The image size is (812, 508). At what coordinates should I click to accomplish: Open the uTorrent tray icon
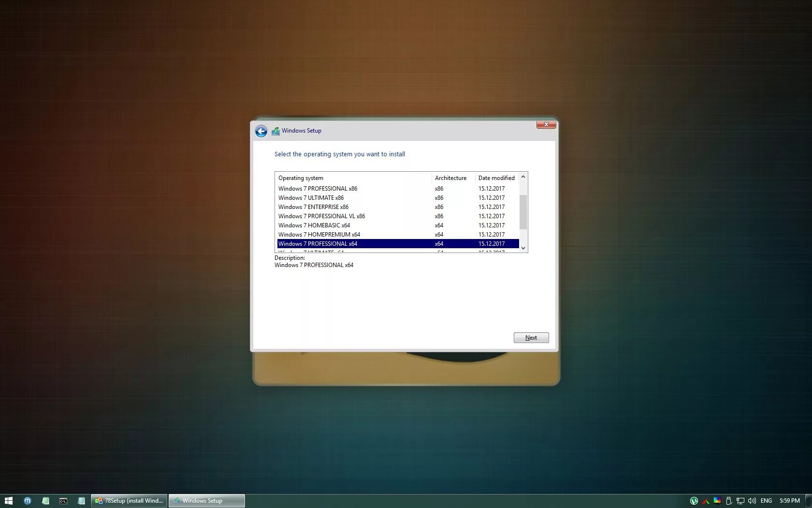point(694,501)
